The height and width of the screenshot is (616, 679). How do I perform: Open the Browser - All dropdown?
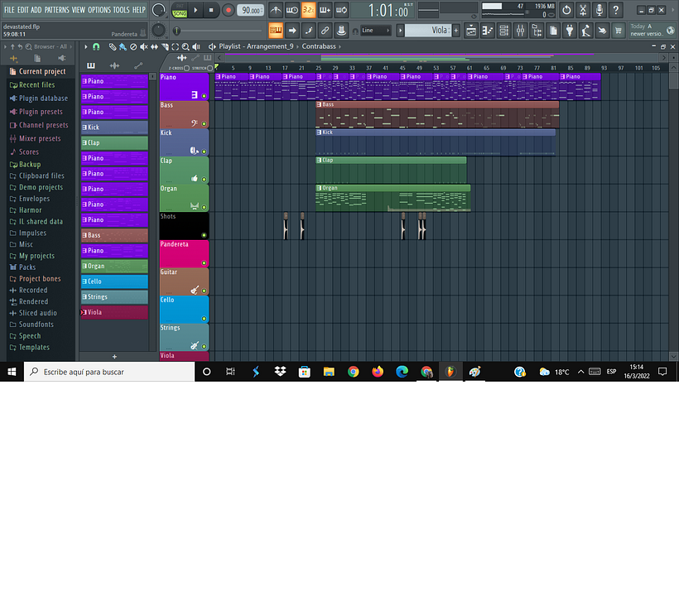pyautogui.click(x=51, y=46)
